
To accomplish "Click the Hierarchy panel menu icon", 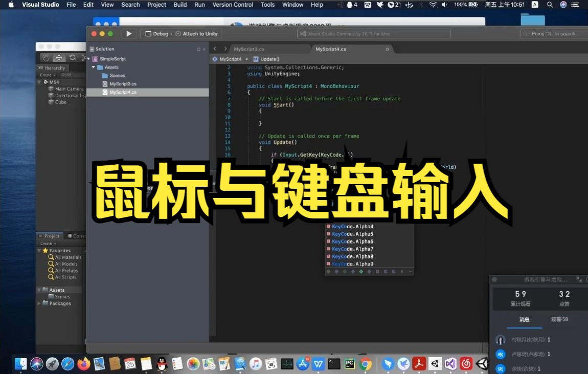I will (40, 68).
